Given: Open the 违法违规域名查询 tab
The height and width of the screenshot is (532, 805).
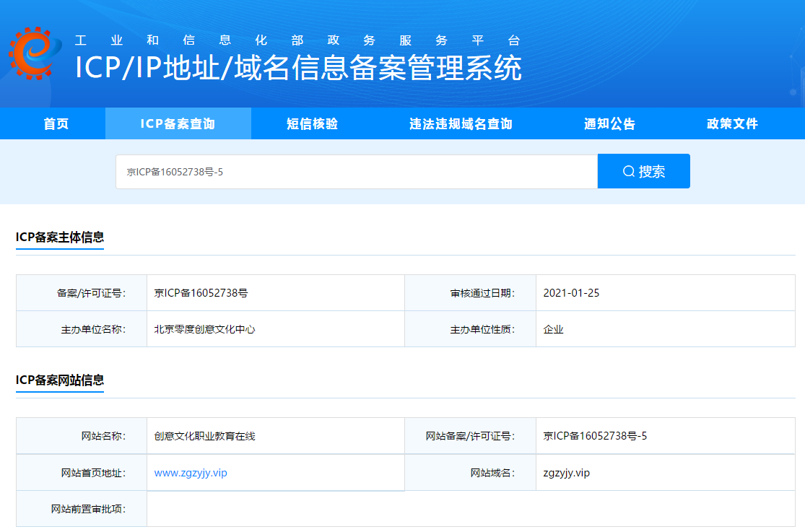Looking at the screenshot, I should [461, 123].
